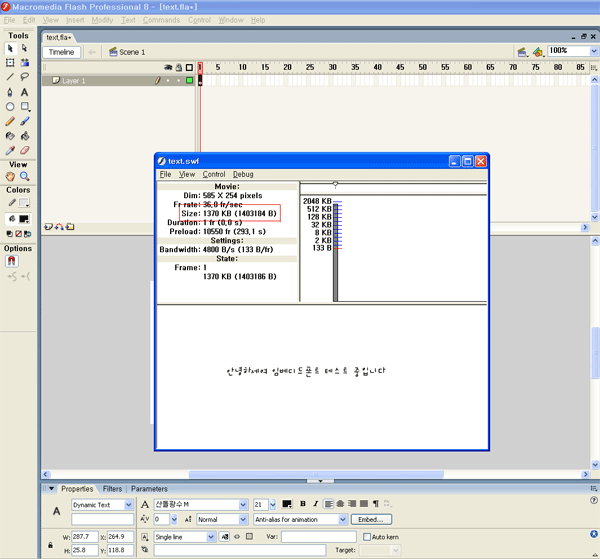
Task: Select the Text tool
Action: [24, 92]
